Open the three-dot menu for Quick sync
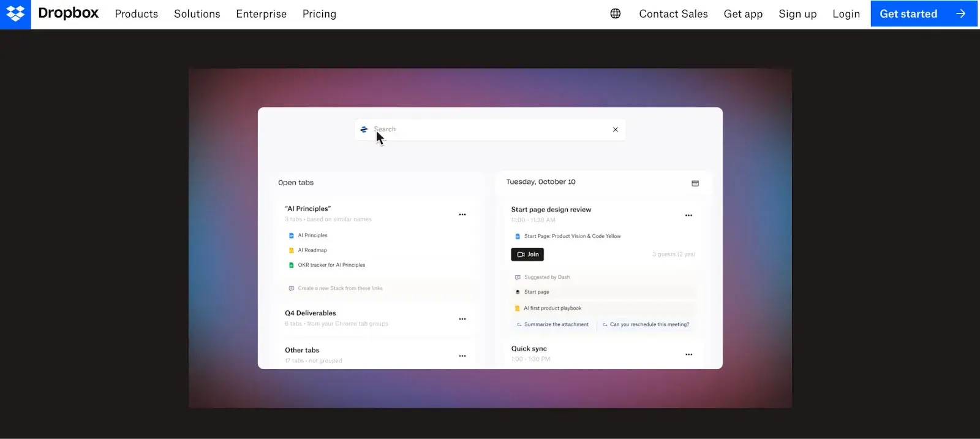980x439 pixels. [x=688, y=354]
